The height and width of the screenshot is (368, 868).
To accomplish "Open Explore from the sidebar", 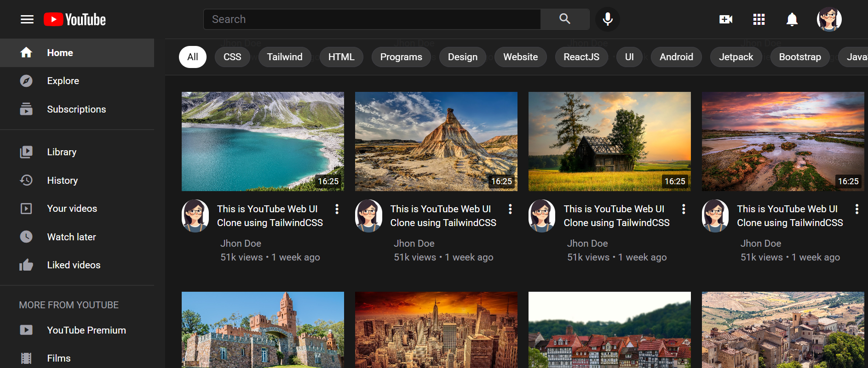I will click(77, 81).
